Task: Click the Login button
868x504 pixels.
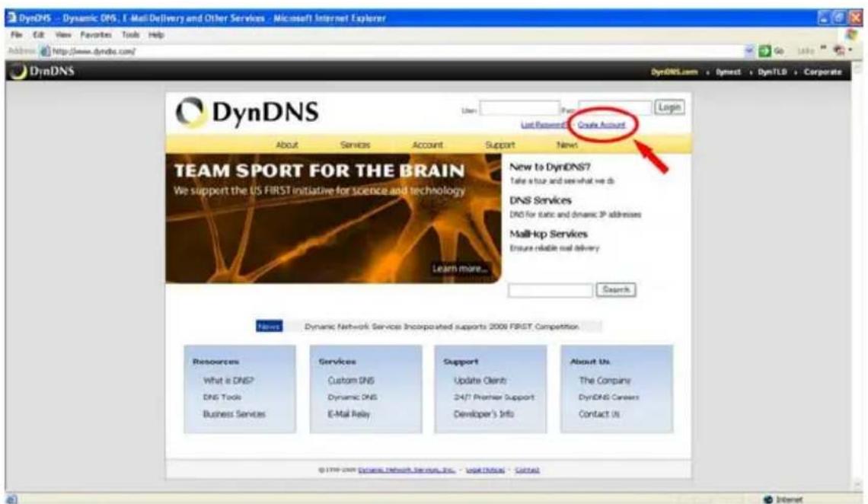Action: [x=669, y=107]
